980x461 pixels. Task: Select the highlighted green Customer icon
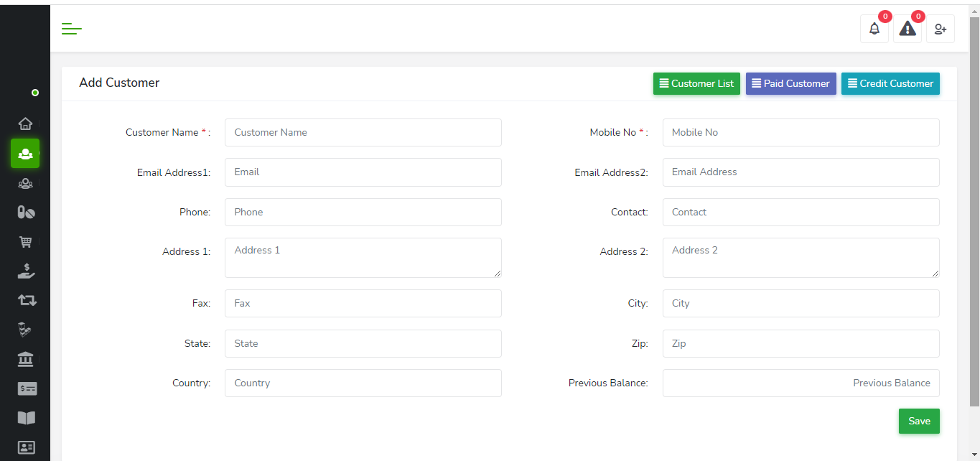pyautogui.click(x=25, y=154)
